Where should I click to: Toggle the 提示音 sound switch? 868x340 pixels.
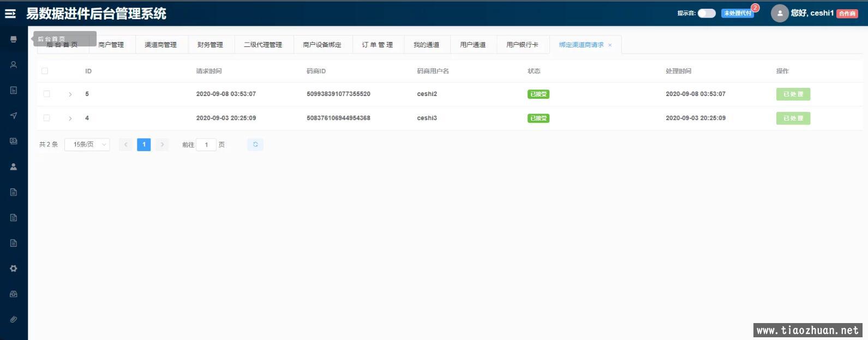coord(707,13)
